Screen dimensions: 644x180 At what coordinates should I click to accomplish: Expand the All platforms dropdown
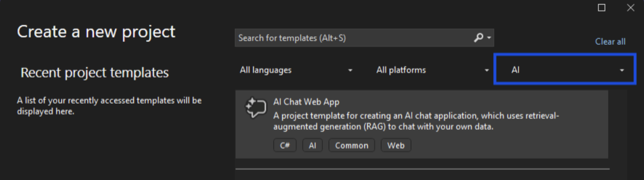tap(432, 70)
